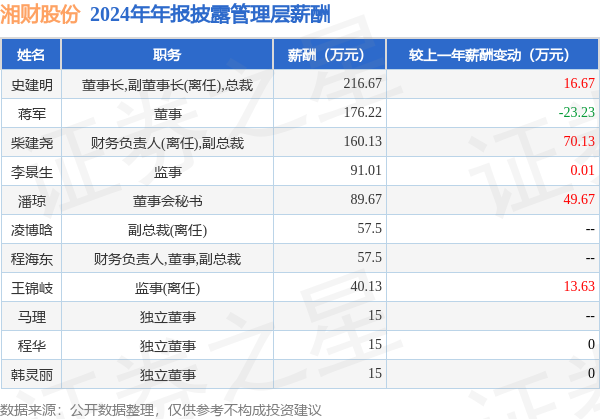Select the name 程华
This screenshot has height=419, width=600.
point(32,346)
